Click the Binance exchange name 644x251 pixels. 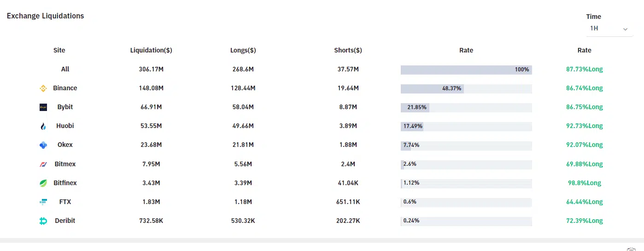[65, 88]
